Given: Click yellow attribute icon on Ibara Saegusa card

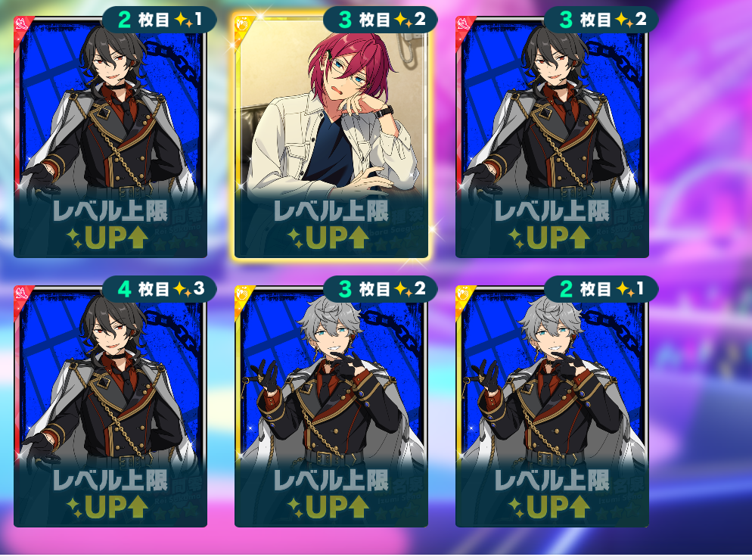Looking at the screenshot, I should [243, 24].
